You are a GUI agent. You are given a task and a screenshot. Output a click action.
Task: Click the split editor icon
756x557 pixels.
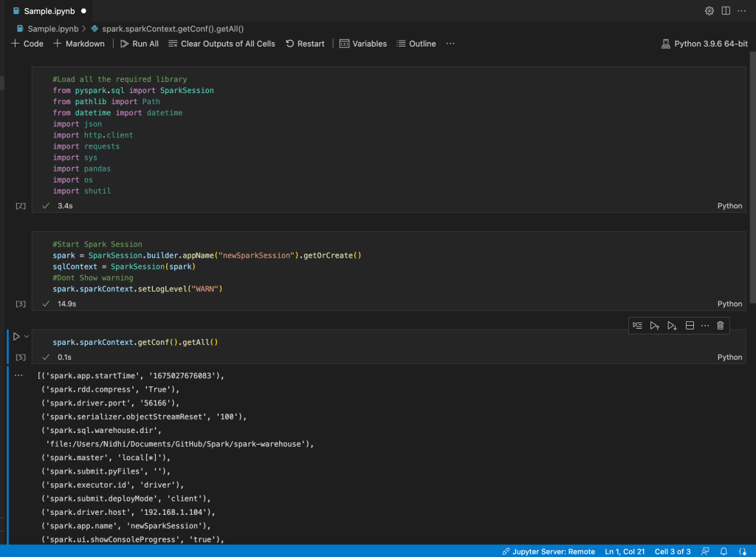click(x=726, y=11)
